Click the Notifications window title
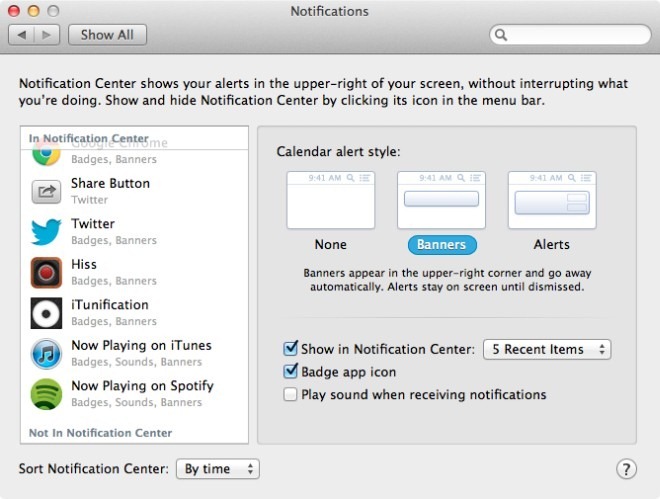Image resolution: width=660 pixels, height=499 pixels. [x=330, y=11]
